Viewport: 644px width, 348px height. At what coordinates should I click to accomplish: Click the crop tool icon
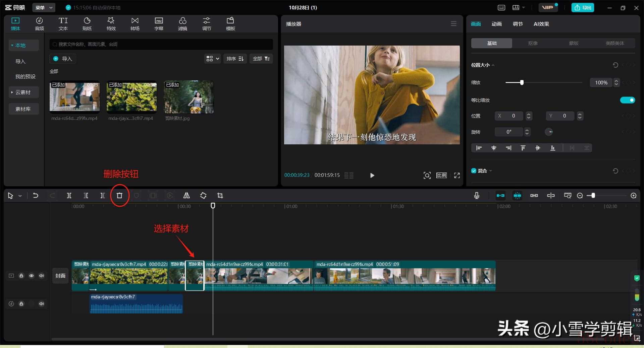coord(220,196)
